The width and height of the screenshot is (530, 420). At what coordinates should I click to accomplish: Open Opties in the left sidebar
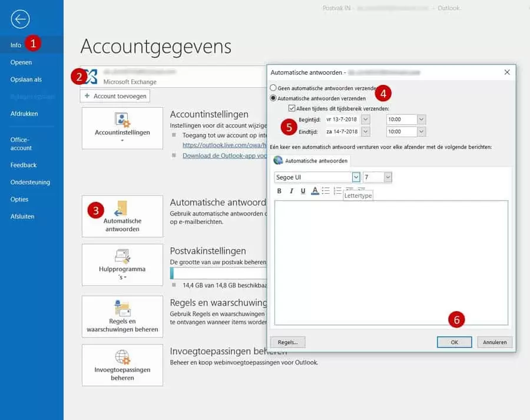pyautogui.click(x=19, y=199)
